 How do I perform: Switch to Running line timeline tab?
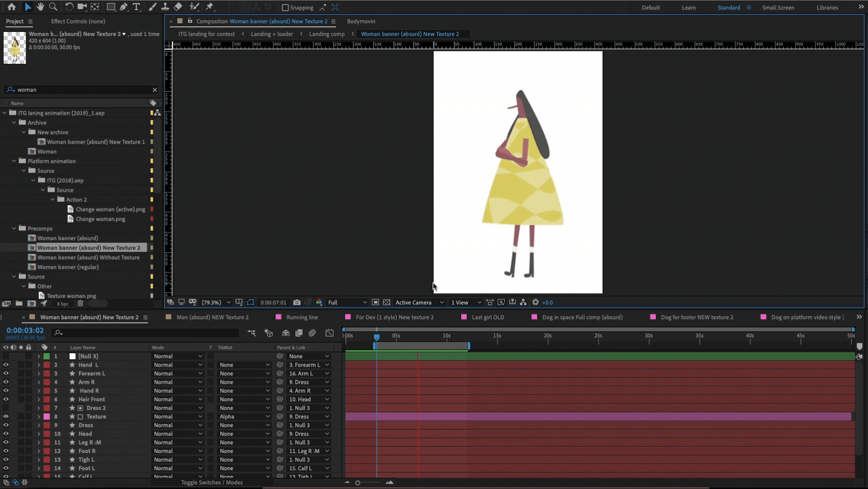(302, 317)
